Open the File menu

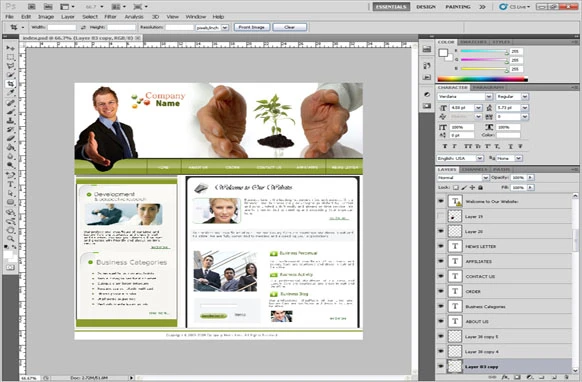10,17
